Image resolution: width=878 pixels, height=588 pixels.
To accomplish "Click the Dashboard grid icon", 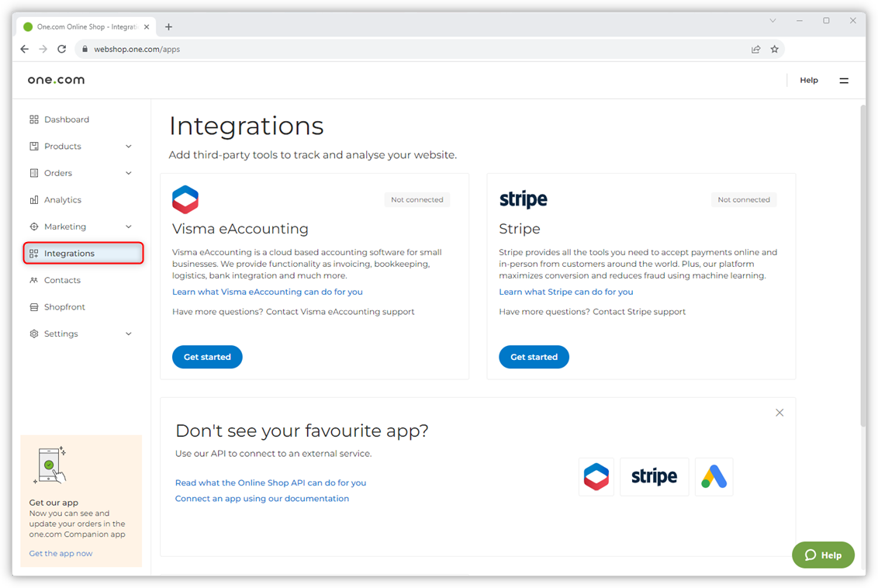I will coord(34,119).
